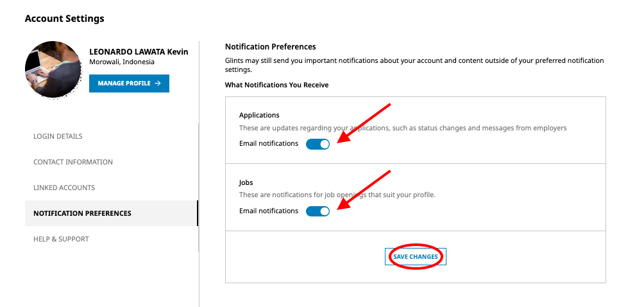This screenshot has height=307, width=644.
Task: Click the Morowali, Indonesia location text
Action: point(122,62)
